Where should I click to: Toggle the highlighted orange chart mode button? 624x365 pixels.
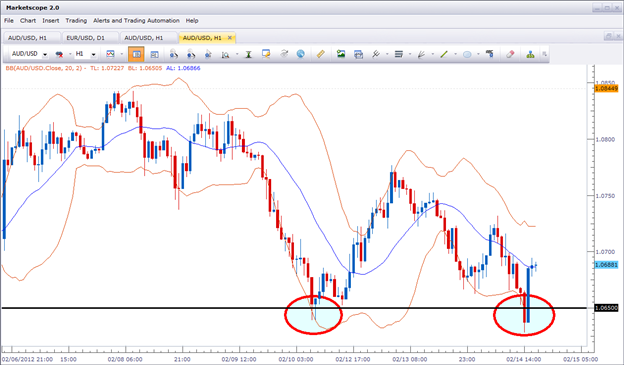[x=136, y=54]
